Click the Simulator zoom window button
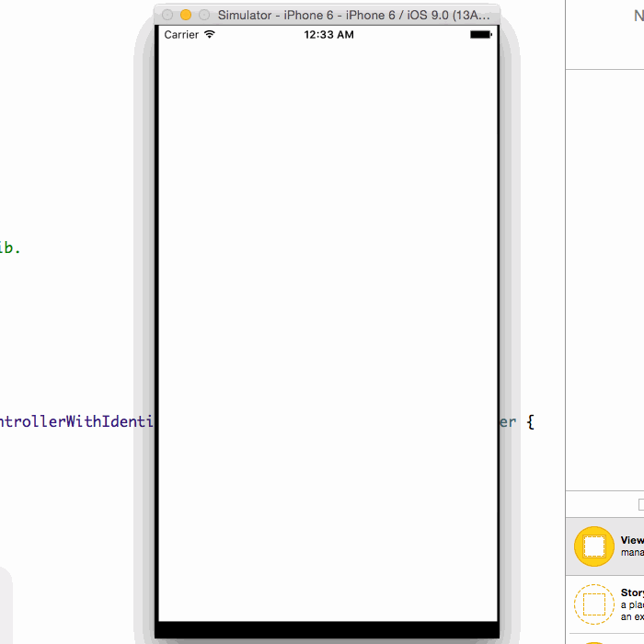Viewport: 644px width, 644px height. (203, 15)
